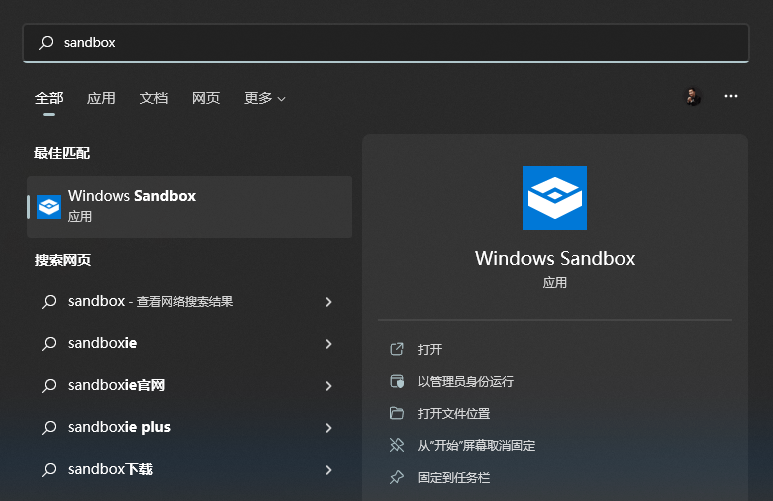
Task: Expand chevron for sandbox - 查看网络搜索结果
Action: pyautogui.click(x=328, y=302)
